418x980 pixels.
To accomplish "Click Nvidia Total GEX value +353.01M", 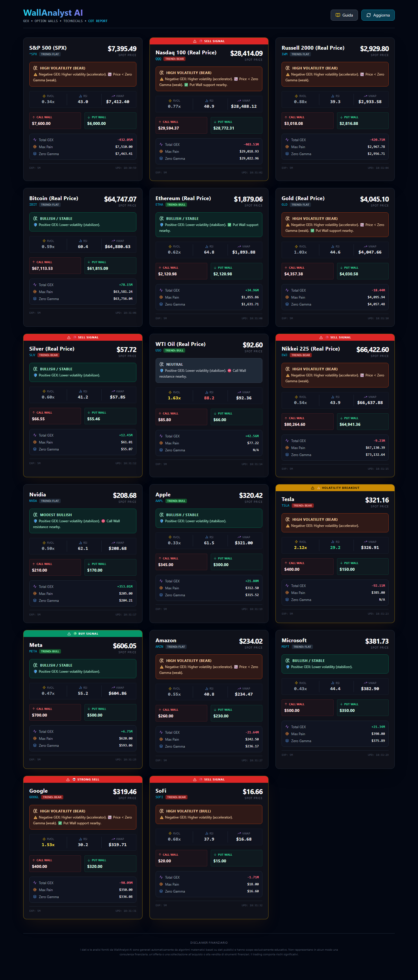I will point(125,586).
